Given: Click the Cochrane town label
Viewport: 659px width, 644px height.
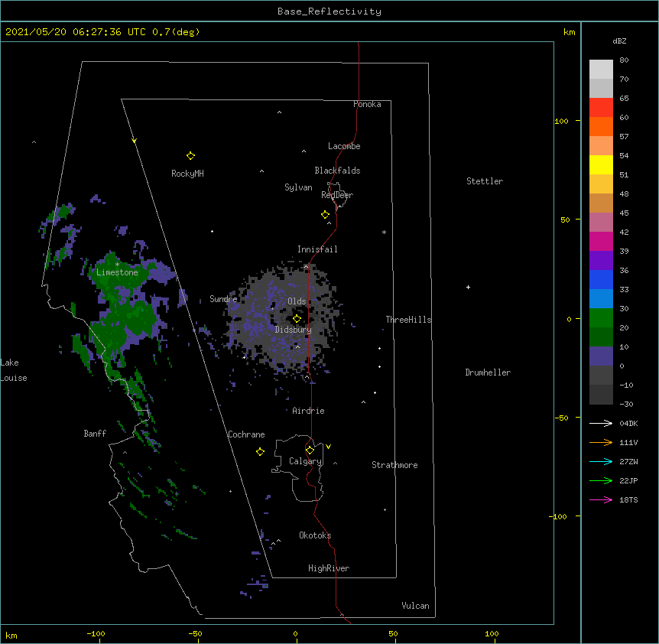Looking at the screenshot, I should pyautogui.click(x=246, y=434).
